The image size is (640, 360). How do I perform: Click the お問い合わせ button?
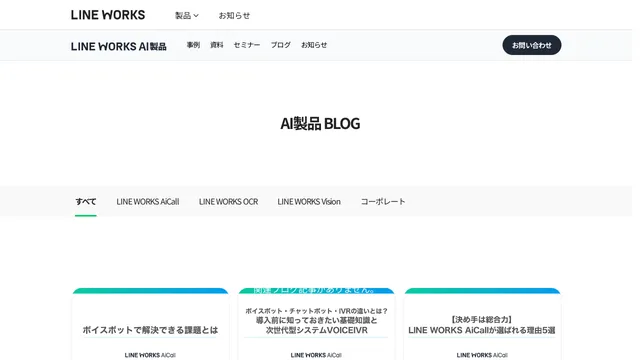click(x=531, y=45)
